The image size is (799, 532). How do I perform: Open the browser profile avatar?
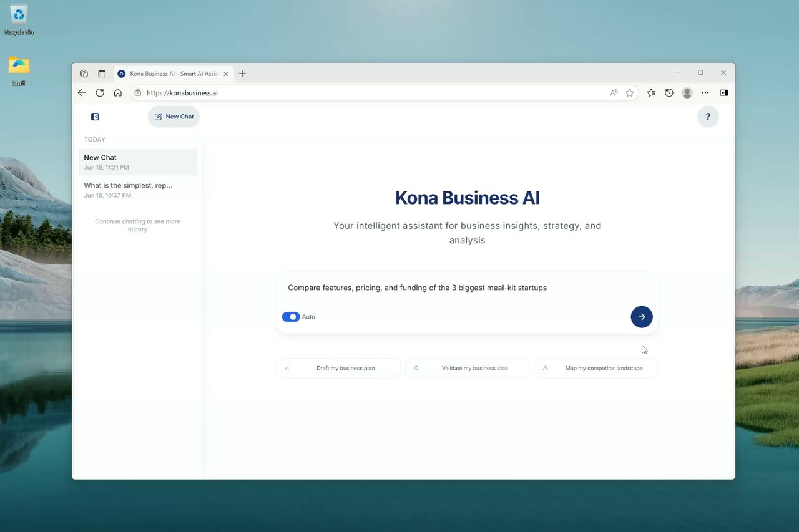pyautogui.click(x=687, y=93)
